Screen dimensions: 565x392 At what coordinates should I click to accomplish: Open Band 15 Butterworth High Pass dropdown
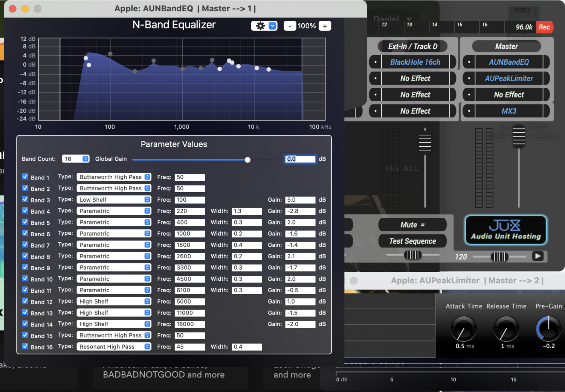click(x=114, y=335)
